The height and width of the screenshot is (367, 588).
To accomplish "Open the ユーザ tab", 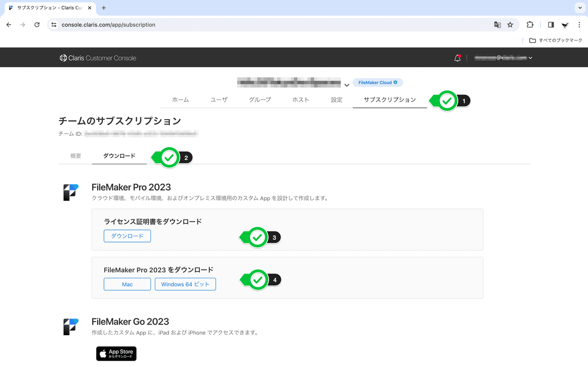I will click(219, 99).
